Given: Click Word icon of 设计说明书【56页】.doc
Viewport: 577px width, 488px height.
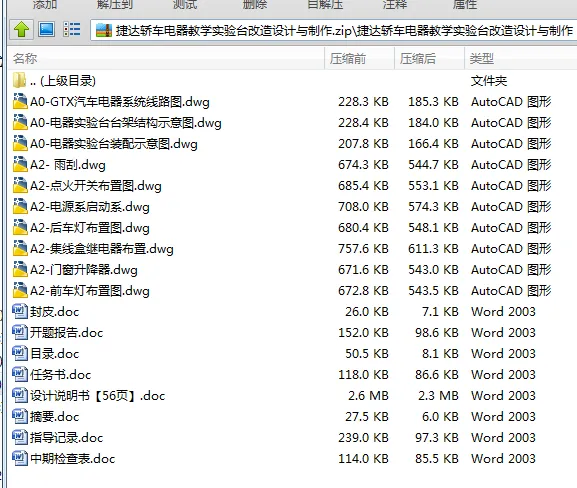Looking at the screenshot, I should [x=20, y=395].
